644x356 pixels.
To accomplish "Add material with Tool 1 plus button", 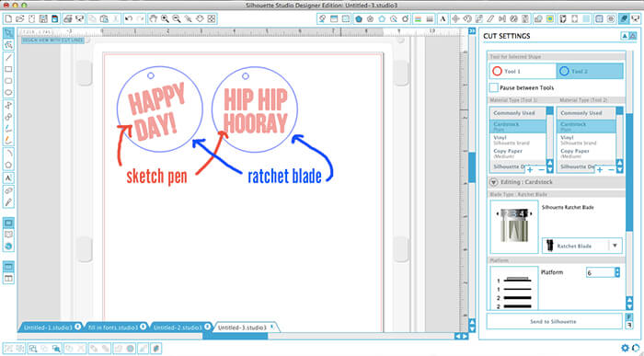I will pos(530,169).
